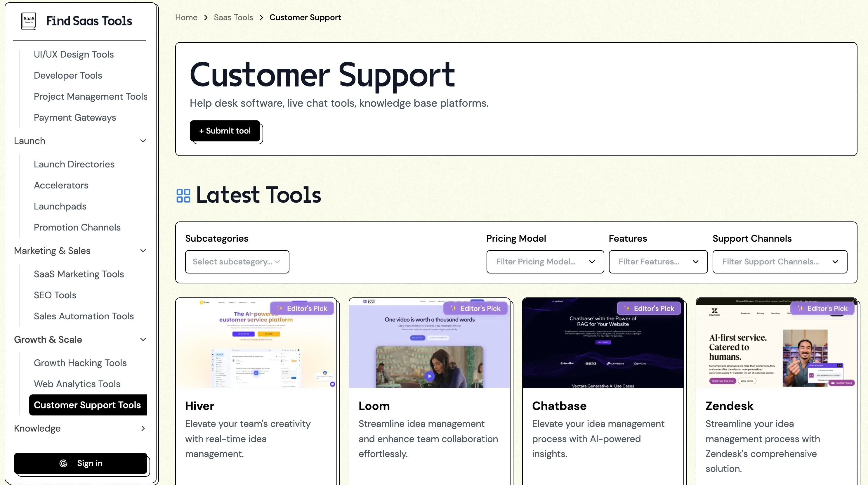Click Editor's Pick badge on Hiver
Viewport: 868px width, 485px height.
click(x=302, y=309)
